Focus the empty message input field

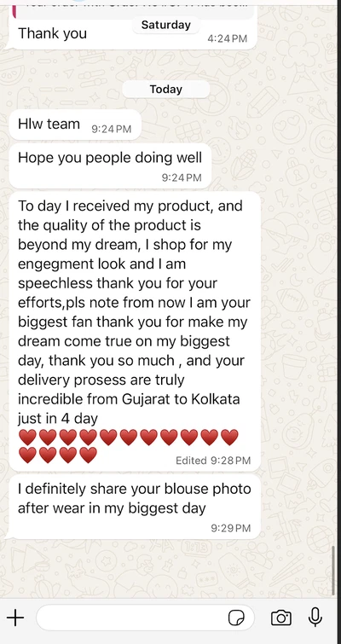[145, 618]
